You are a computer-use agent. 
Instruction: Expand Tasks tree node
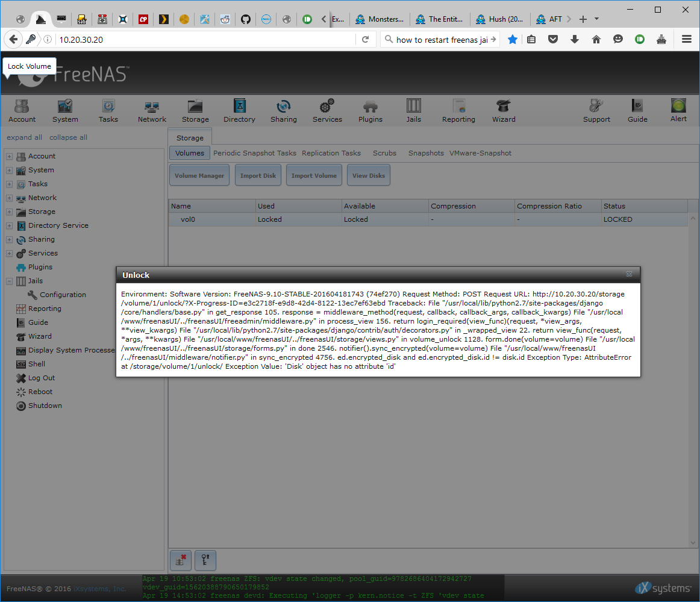coord(10,184)
